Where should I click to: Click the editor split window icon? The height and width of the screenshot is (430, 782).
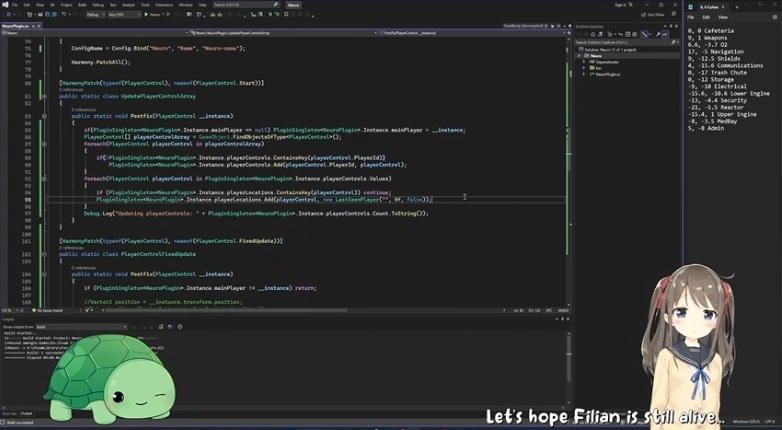[568, 33]
